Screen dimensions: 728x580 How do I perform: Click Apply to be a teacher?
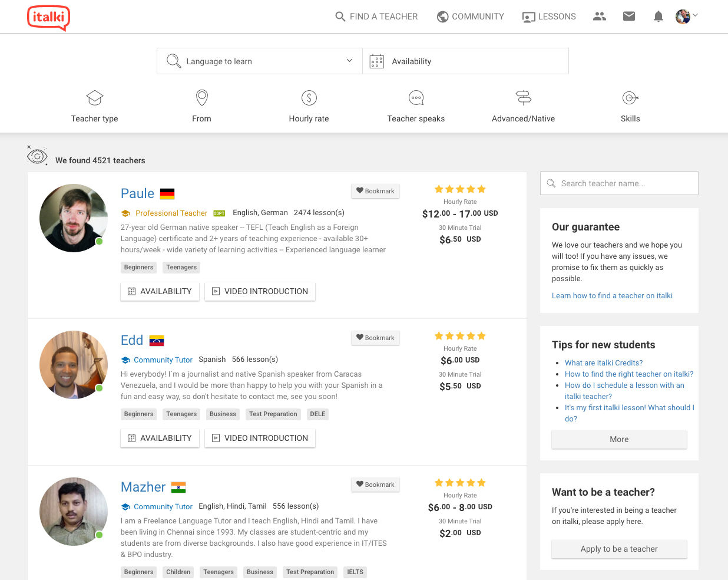pyautogui.click(x=619, y=549)
